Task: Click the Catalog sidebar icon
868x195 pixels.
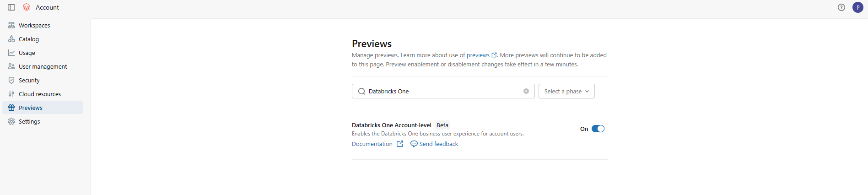Action: [x=11, y=39]
